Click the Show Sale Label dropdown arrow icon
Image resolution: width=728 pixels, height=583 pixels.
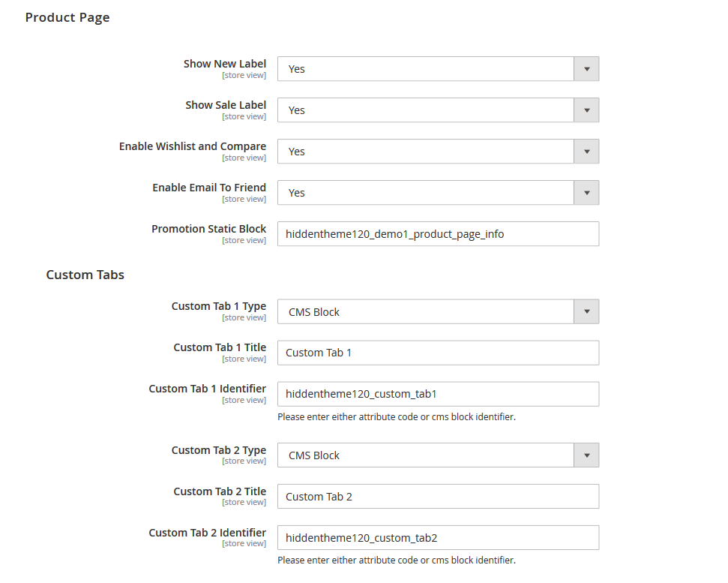click(587, 110)
